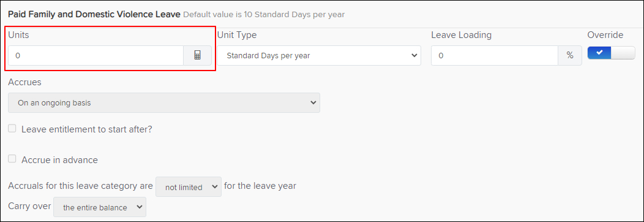The image size is (644, 222).
Task: Open the Carry over 'the entire balance' dropdown
Action: [x=100, y=208]
